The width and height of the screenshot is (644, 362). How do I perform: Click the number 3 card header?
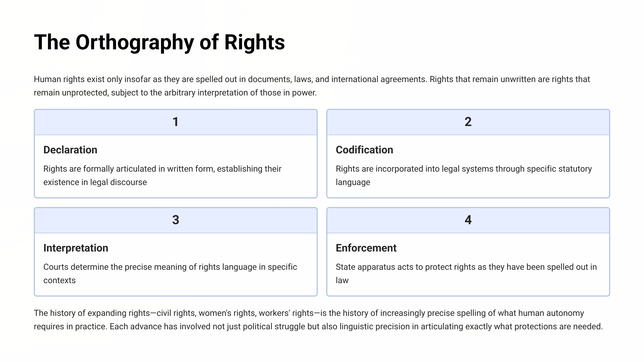click(175, 220)
